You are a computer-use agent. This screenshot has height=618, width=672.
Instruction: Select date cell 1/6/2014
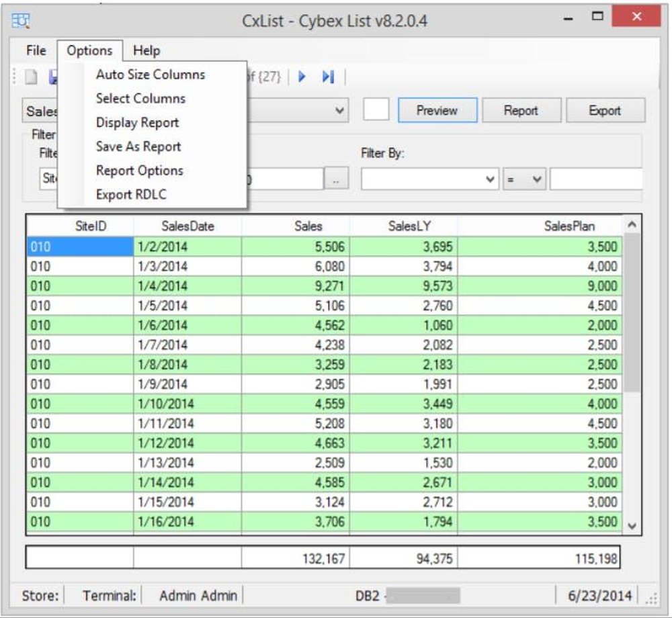[x=187, y=326]
